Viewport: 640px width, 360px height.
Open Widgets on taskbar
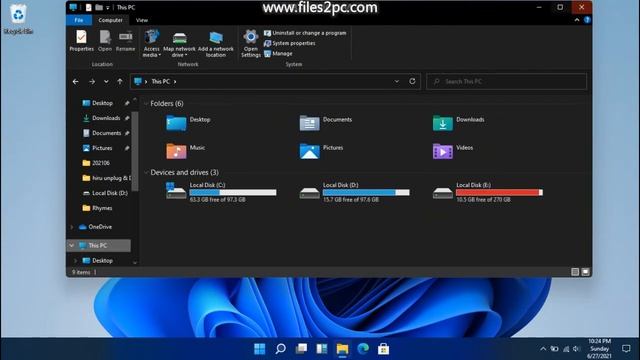tap(322, 349)
